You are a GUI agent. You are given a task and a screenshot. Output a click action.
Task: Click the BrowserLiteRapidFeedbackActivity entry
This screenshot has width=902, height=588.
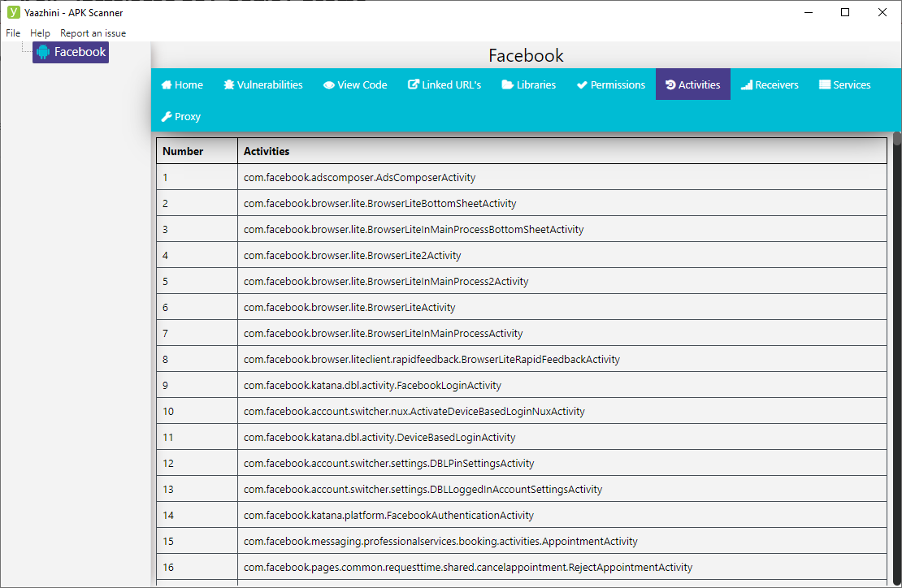click(x=522, y=359)
